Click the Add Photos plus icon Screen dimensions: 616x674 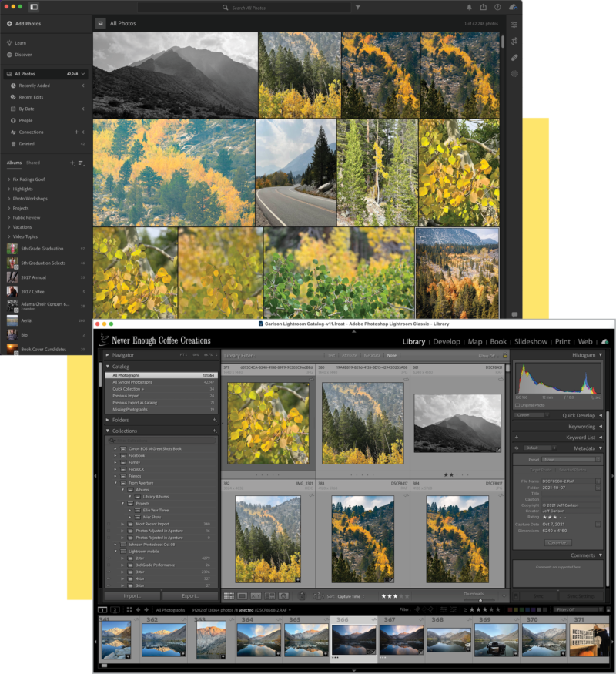(x=9, y=24)
